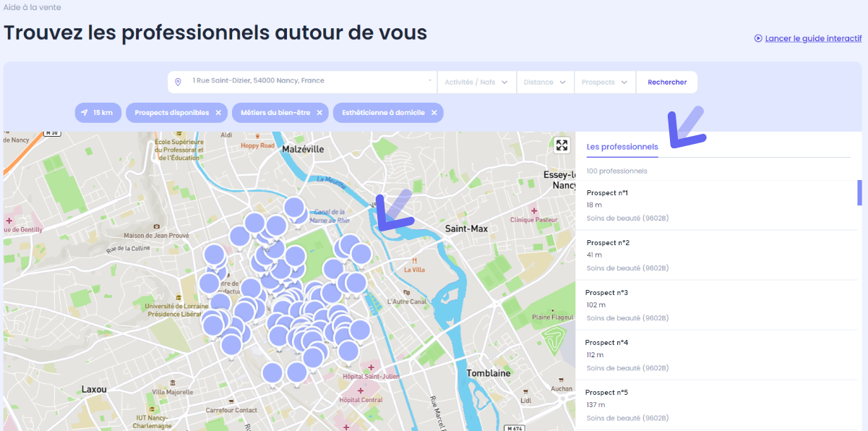Click the Laxou town label on map
868x431 pixels.
pos(94,389)
